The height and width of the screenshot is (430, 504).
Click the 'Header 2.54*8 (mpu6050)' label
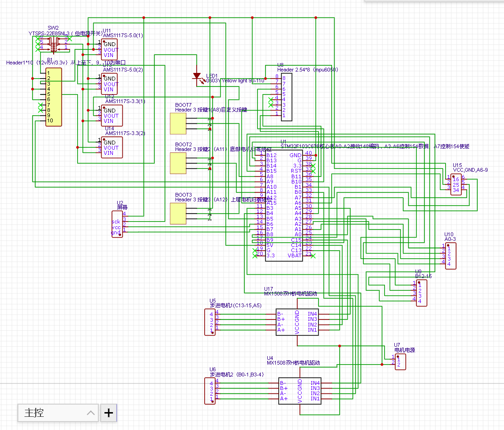pyautogui.click(x=308, y=70)
